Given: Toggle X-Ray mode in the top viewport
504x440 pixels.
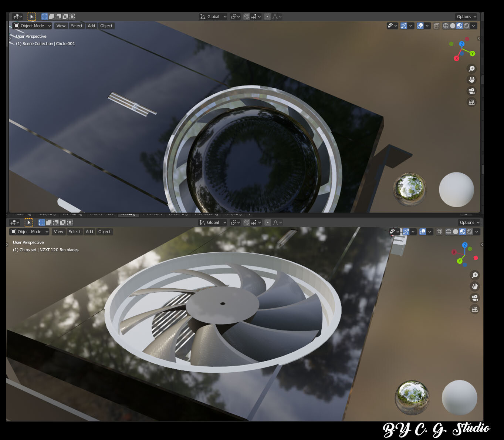Looking at the screenshot, I should tap(437, 26).
